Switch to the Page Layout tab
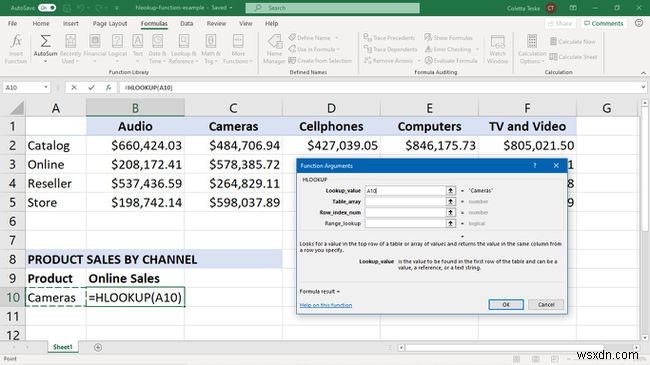 click(110, 23)
